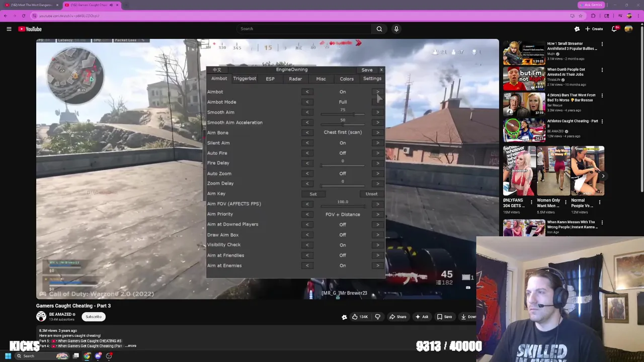
Task: Click Ask Gemini in the browser
Action: click(x=591, y=5)
